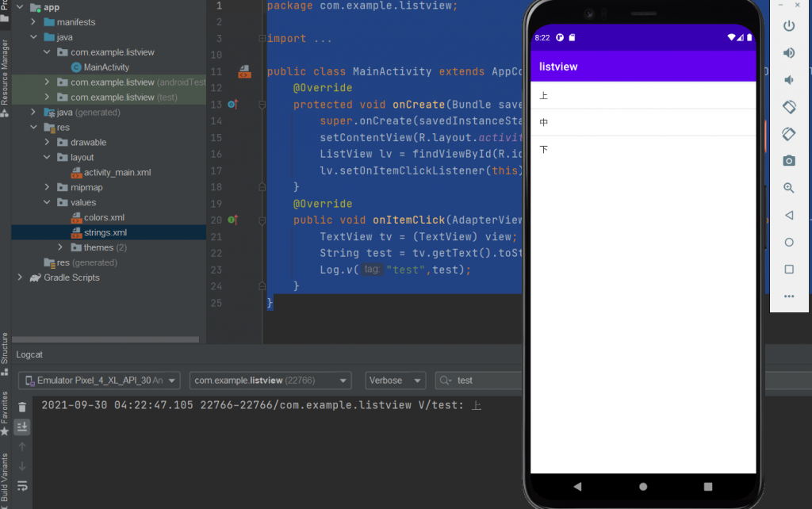Open Resource Manager side tab
This screenshot has width=812, height=509.
5,78
